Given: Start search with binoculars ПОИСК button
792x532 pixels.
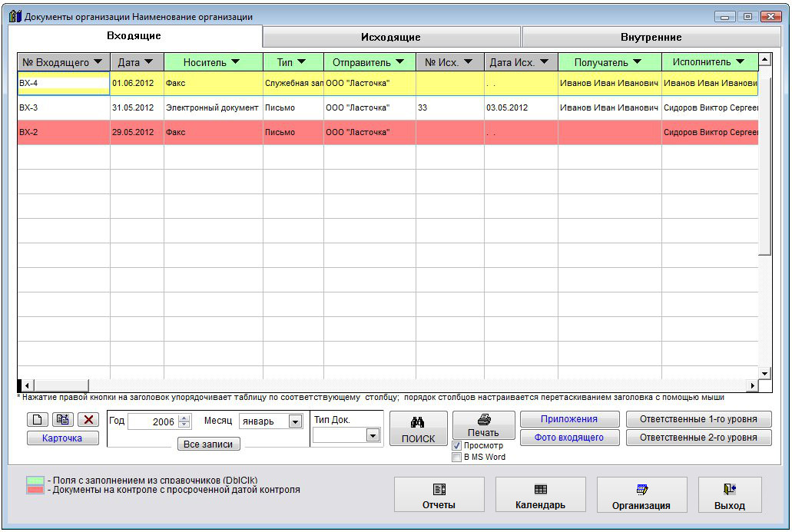Looking at the screenshot, I should [418, 430].
